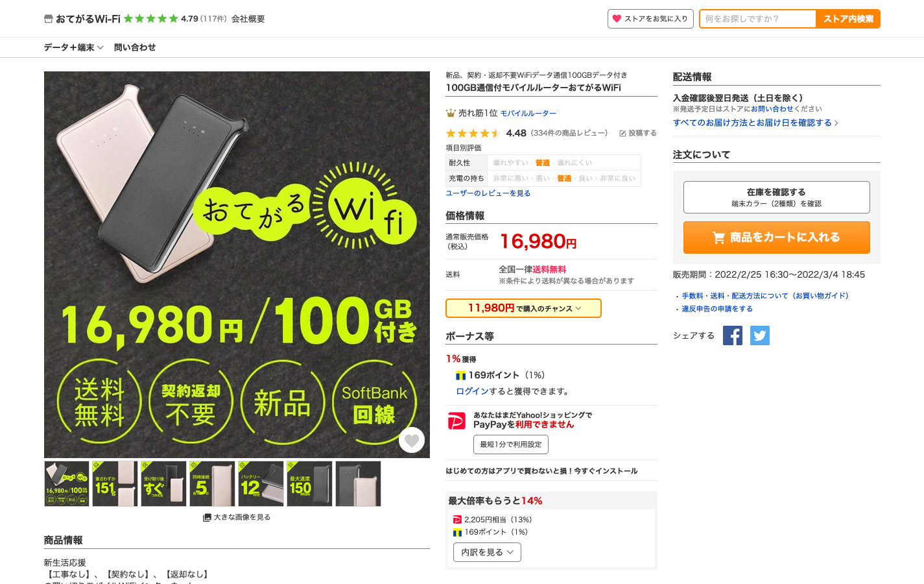Select the battery 12 hours thumbnail
Viewport: 924px width, 584px height.
[x=261, y=484]
